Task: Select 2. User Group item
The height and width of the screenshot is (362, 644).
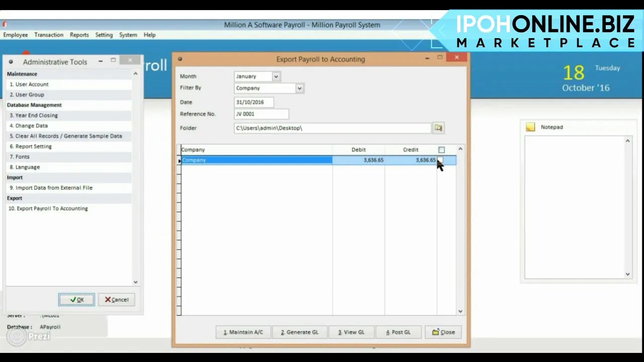Action: point(69,95)
